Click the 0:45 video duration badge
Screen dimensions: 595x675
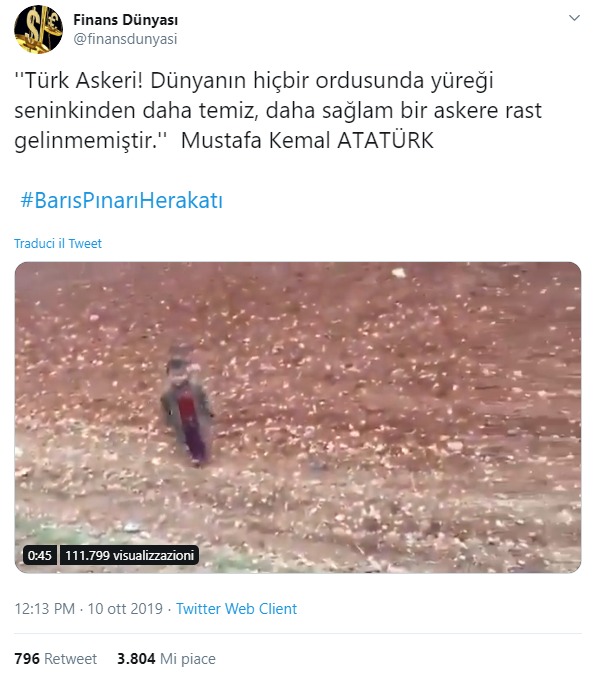coord(40,555)
